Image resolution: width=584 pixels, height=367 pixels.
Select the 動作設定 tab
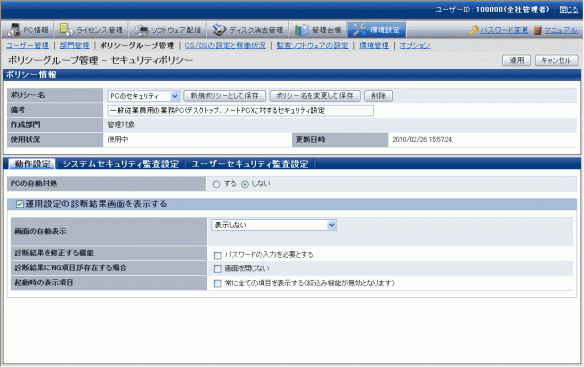click(x=32, y=164)
